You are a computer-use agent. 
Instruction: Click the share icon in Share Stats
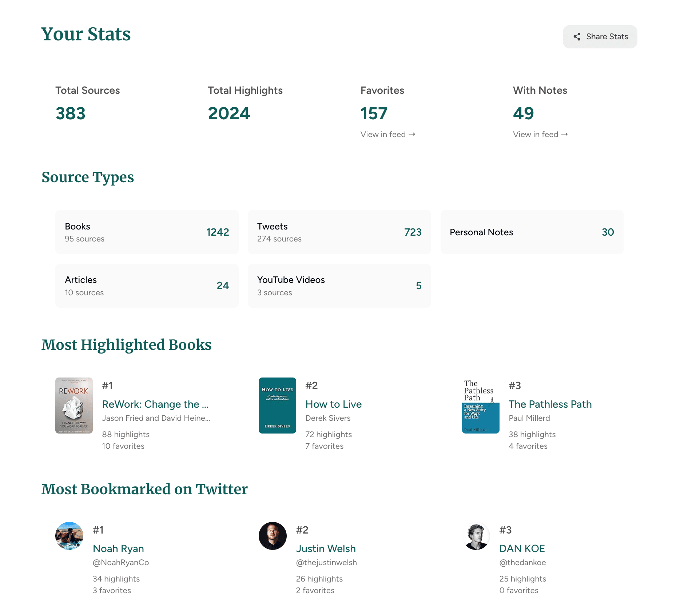577,37
